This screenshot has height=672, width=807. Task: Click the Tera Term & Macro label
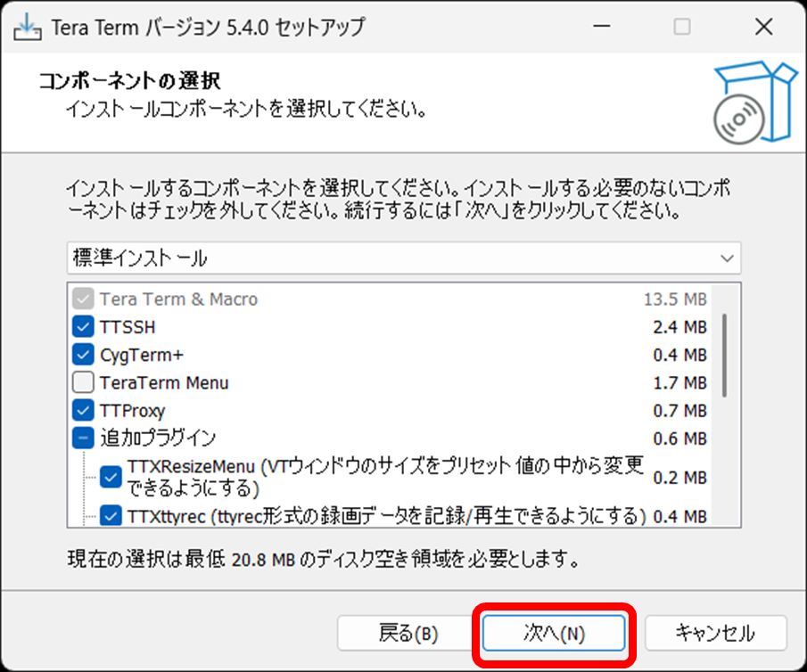[178, 299]
